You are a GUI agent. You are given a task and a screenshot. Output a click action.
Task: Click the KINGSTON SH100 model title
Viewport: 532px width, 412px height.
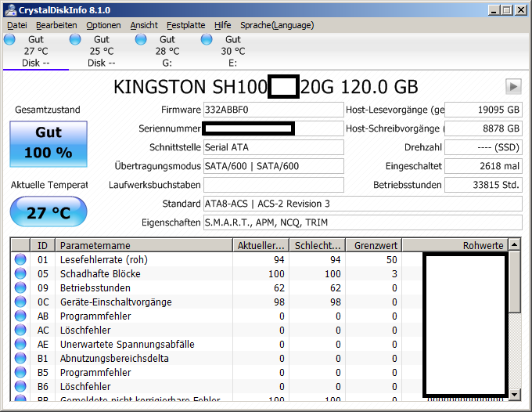[265, 87]
